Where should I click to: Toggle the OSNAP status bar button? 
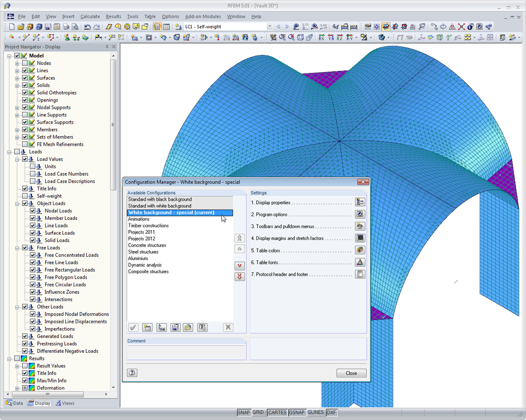[x=297, y=412]
